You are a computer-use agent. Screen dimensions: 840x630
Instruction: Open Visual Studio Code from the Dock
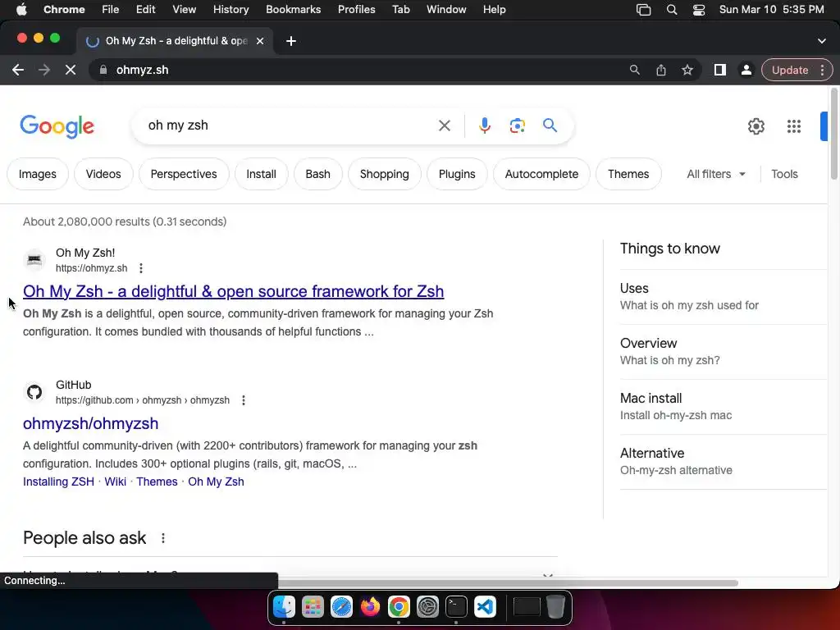coord(485,607)
